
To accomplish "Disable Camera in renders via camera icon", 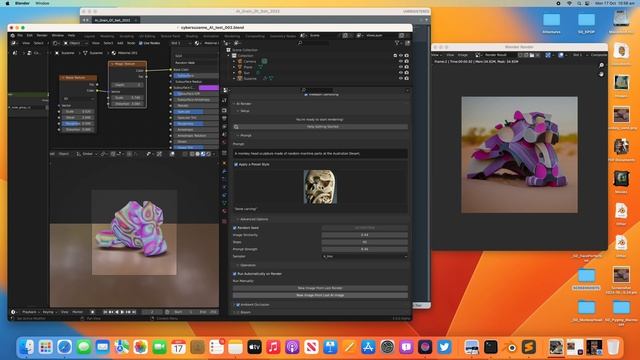I will [x=407, y=61].
